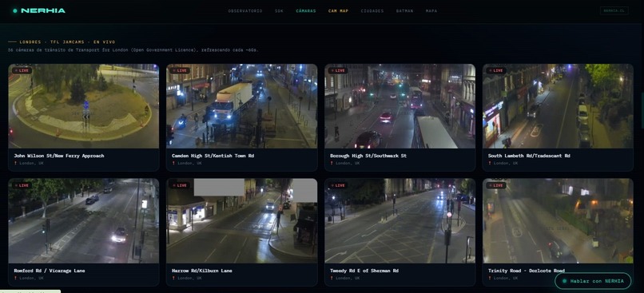
Task: View the Romford Rd / Vicarage Lane camera image
Action: 83,221
